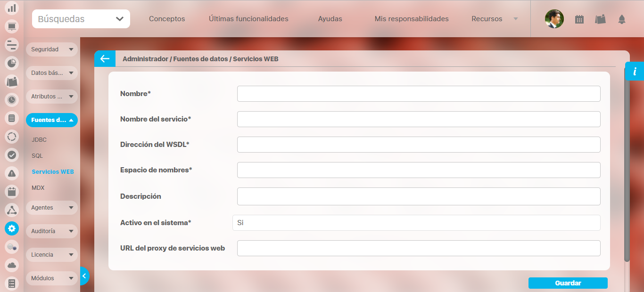Open the Activo en el sistema selector
The width and height of the screenshot is (644, 292).
point(416,223)
